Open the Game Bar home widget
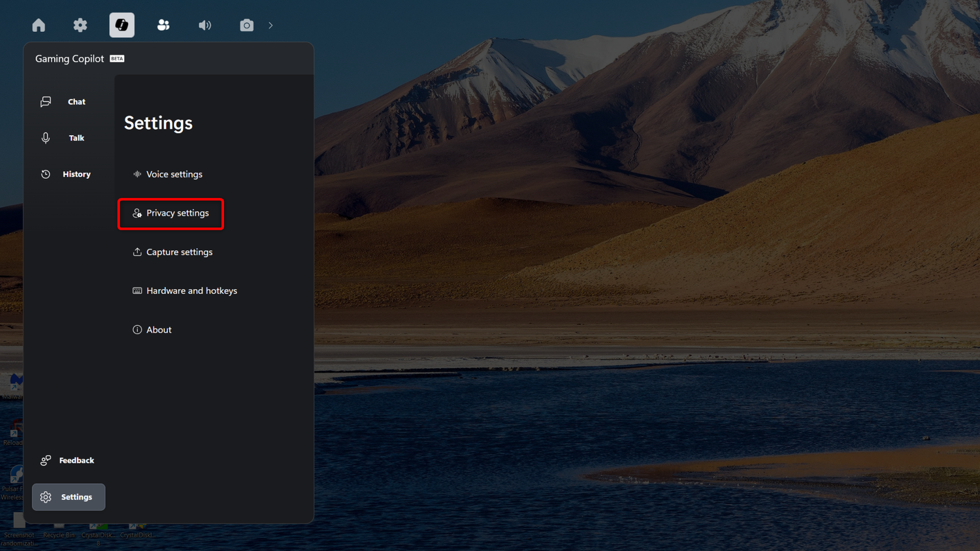Screen dimensions: 980x551 point(39,25)
